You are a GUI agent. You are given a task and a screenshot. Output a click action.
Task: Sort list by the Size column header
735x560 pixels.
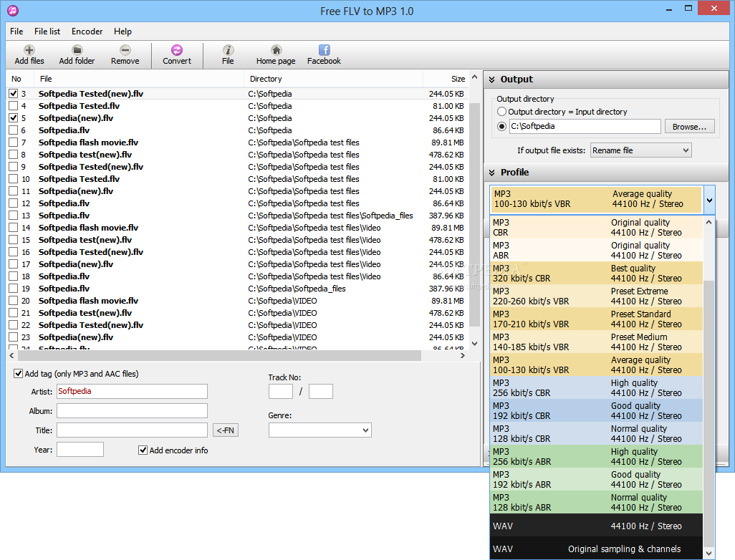point(446,79)
